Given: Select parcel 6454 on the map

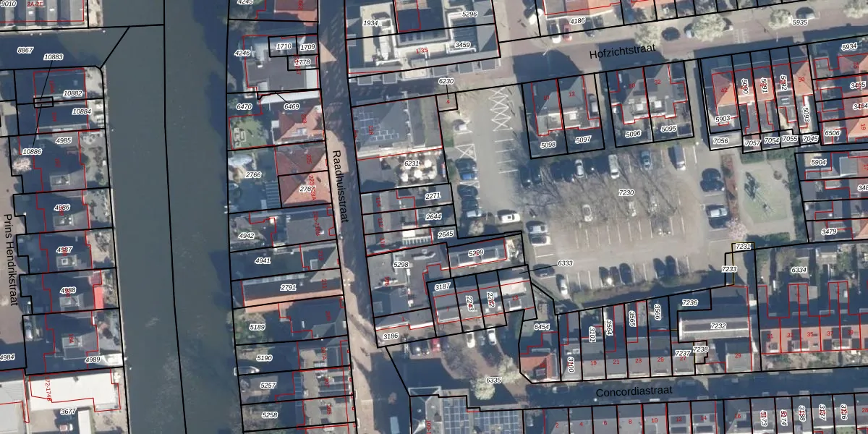Looking at the screenshot, I should point(542,327).
